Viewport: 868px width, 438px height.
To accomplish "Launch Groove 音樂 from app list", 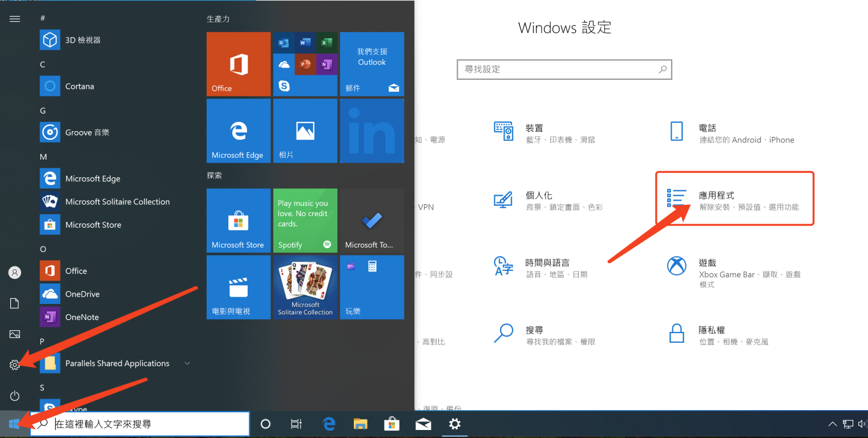I will tap(87, 132).
